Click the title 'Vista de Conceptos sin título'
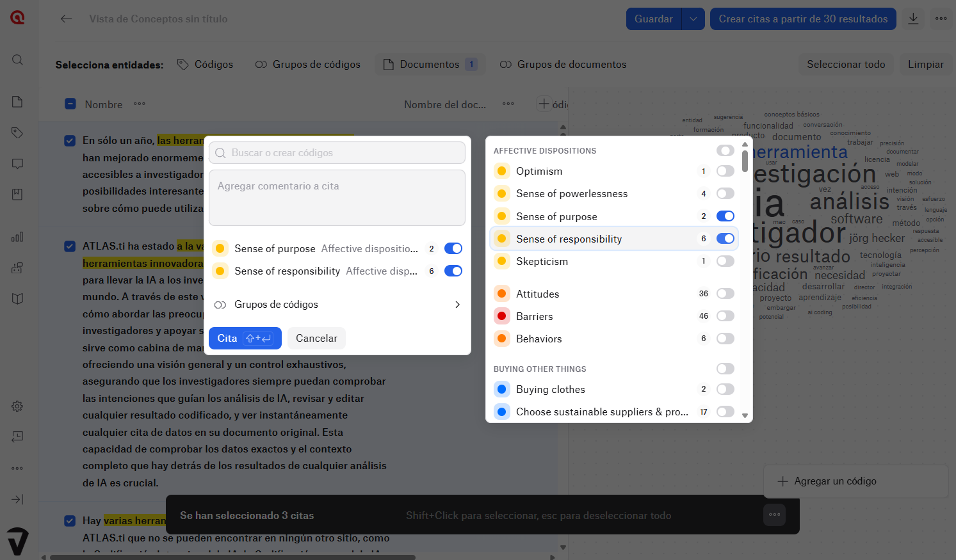This screenshot has width=956, height=560. click(158, 19)
